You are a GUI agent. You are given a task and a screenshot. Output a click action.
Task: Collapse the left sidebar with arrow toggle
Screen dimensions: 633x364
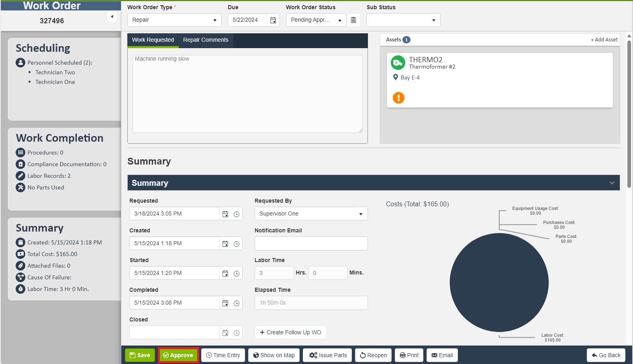coord(112,16)
